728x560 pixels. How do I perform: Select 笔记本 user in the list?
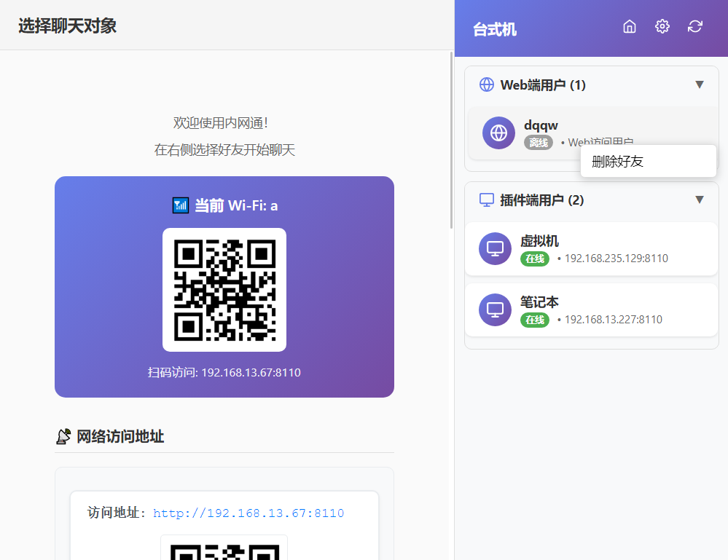[591, 309]
